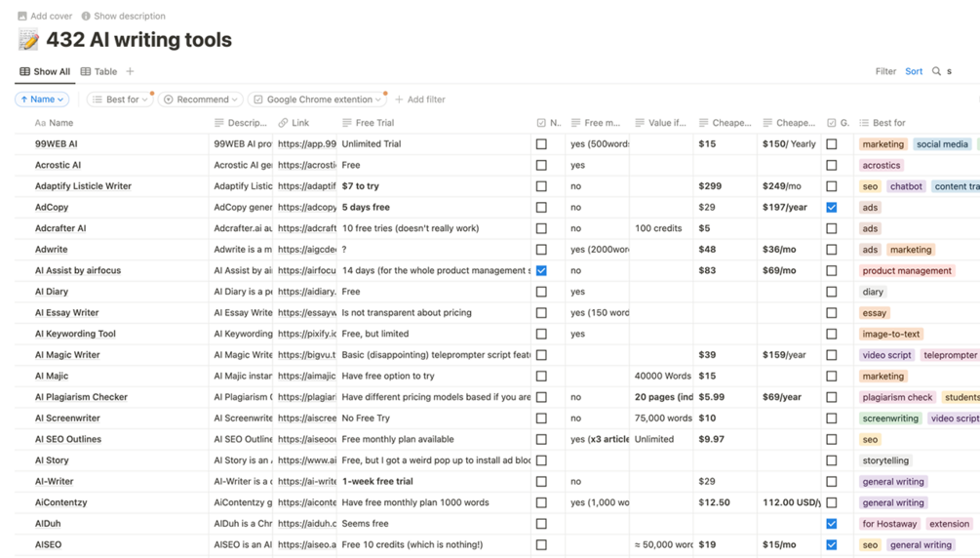Image resolution: width=980 pixels, height=558 pixels.
Task: Click the Sort button
Action: (914, 71)
